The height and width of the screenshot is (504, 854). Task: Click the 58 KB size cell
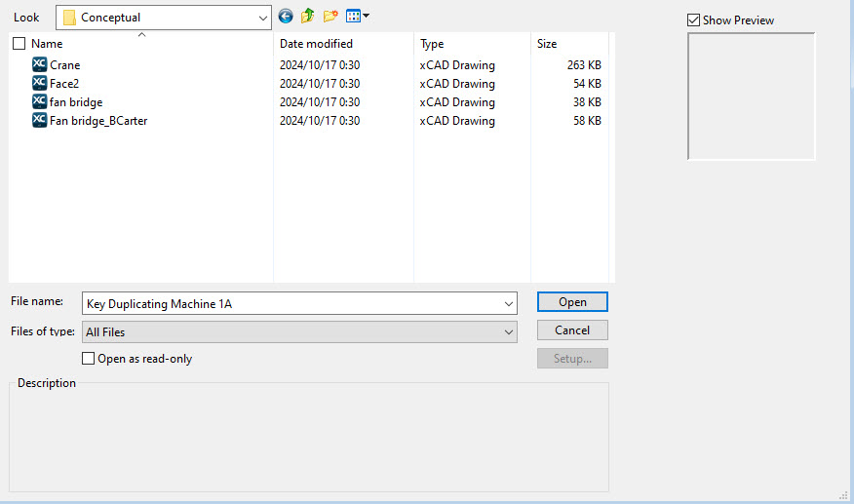point(587,121)
